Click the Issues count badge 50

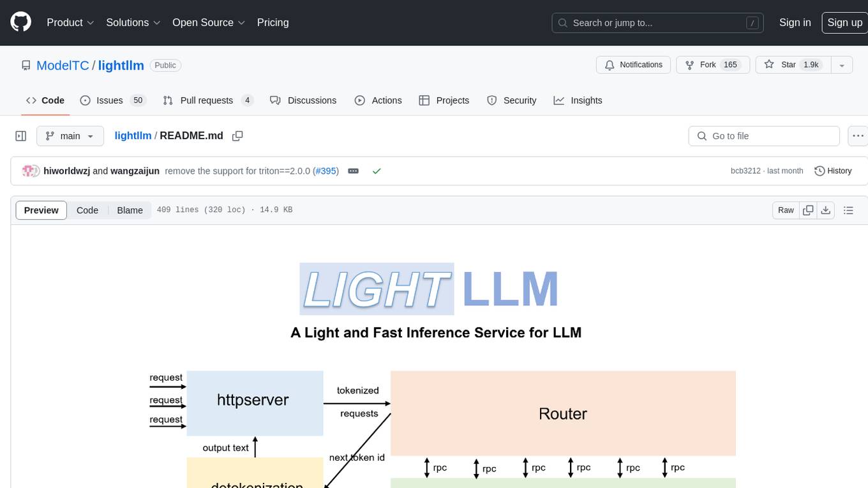(137, 100)
